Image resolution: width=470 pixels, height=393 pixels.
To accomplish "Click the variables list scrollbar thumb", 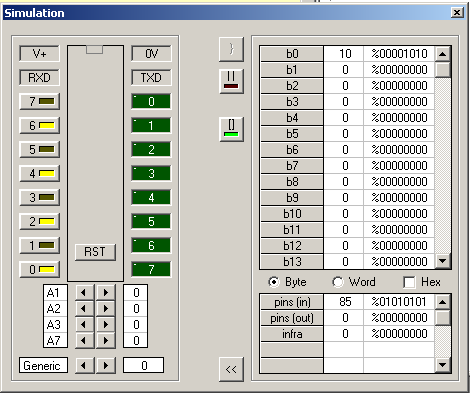I will (443, 69).
